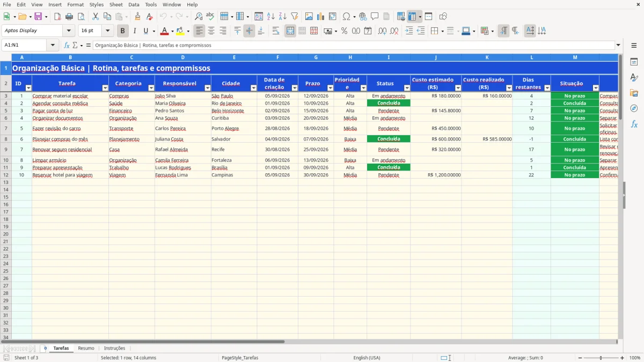Click the Zoom In plus button
Screen dimensions: 644x362
pyautogui.click(x=623, y=358)
